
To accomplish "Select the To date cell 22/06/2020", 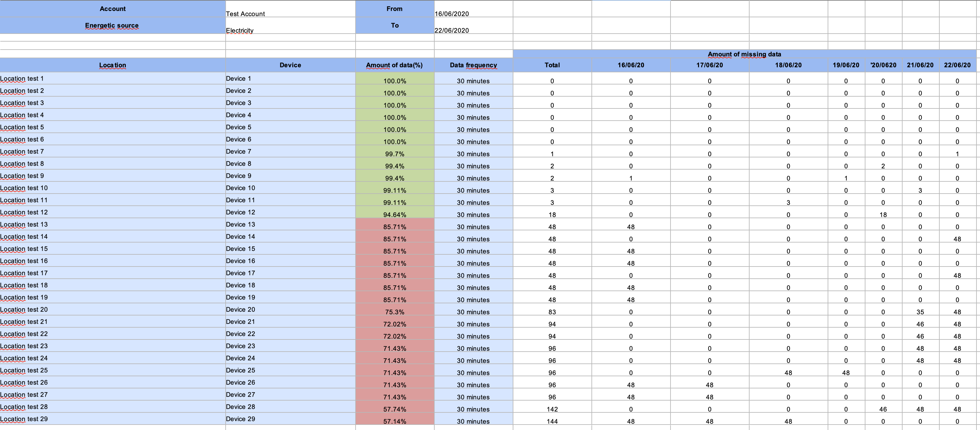I will [473, 26].
